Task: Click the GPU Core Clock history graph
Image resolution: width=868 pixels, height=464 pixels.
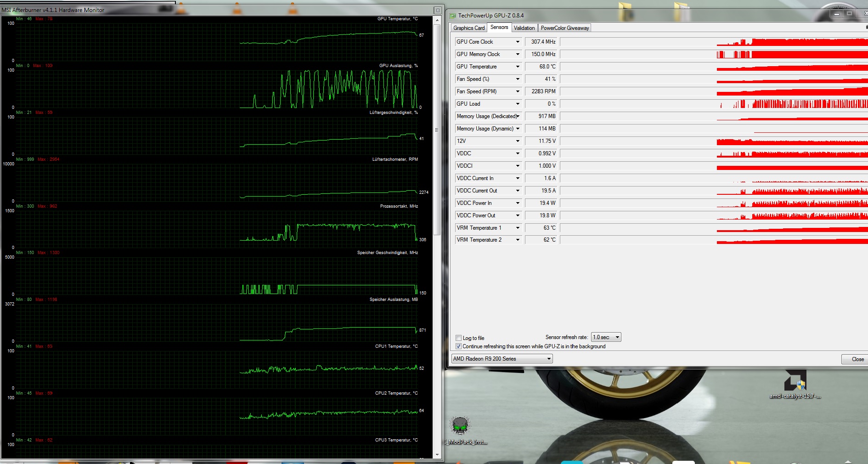Action: click(x=714, y=42)
